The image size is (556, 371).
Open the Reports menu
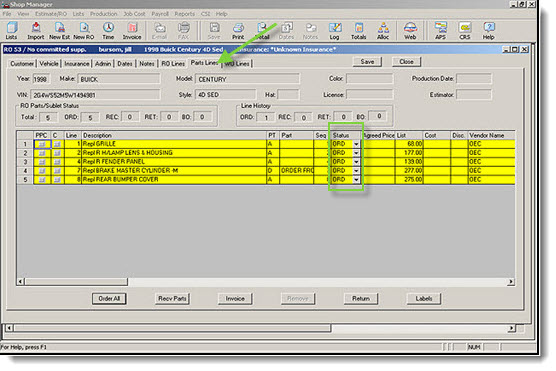(184, 14)
